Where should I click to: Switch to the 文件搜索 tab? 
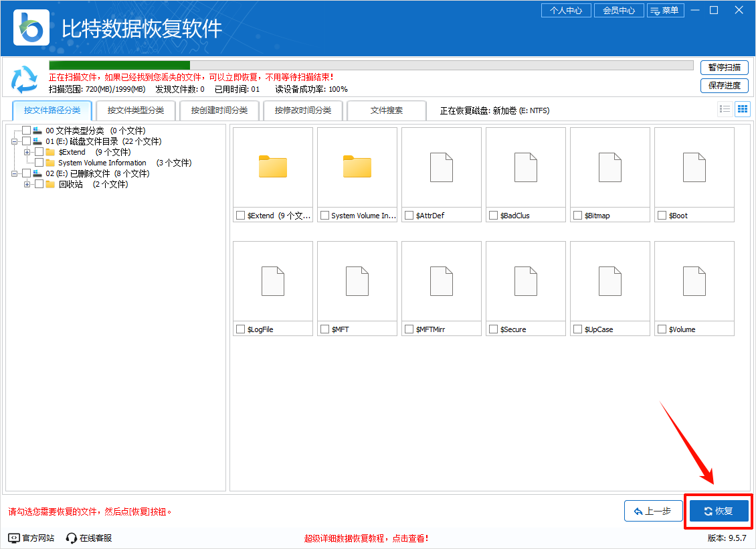pyautogui.click(x=386, y=110)
